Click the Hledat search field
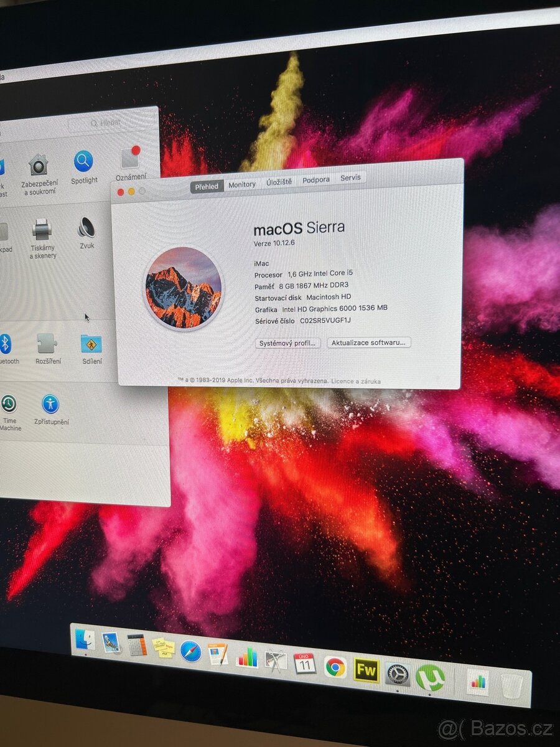Viewport: 560px width, 747px height. tap(109, 123)
